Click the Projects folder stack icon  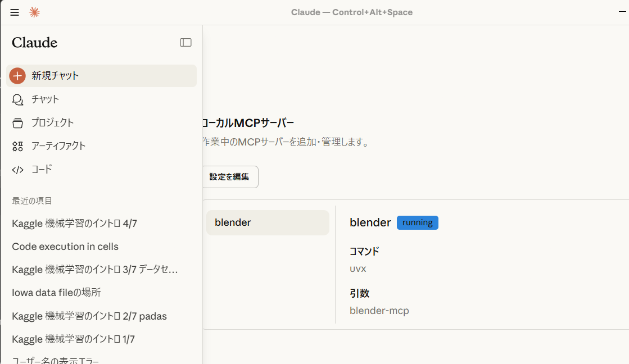click(x=17, y=123)
